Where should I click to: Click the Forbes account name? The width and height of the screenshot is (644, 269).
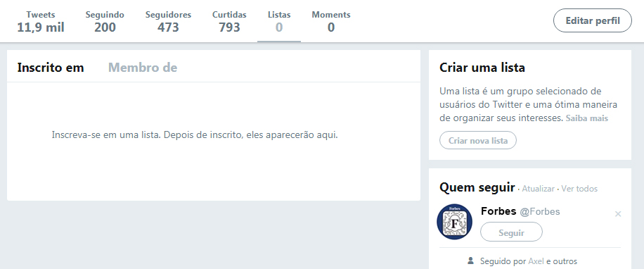498,211
